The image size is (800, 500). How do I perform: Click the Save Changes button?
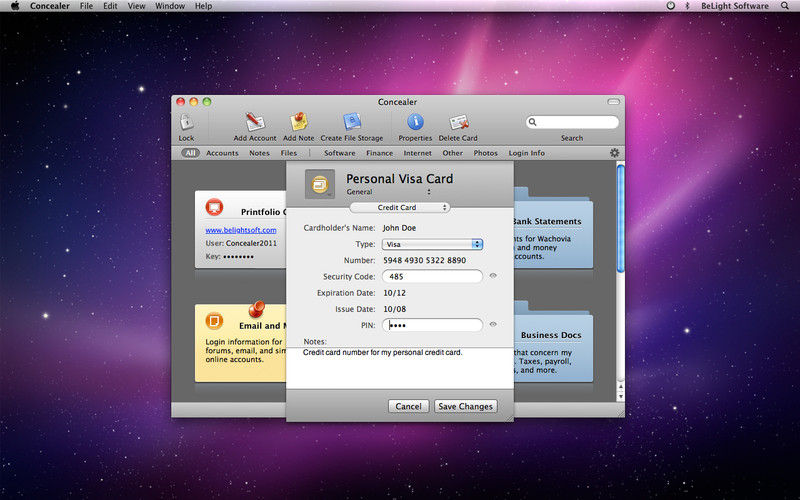tap(465, 406)
